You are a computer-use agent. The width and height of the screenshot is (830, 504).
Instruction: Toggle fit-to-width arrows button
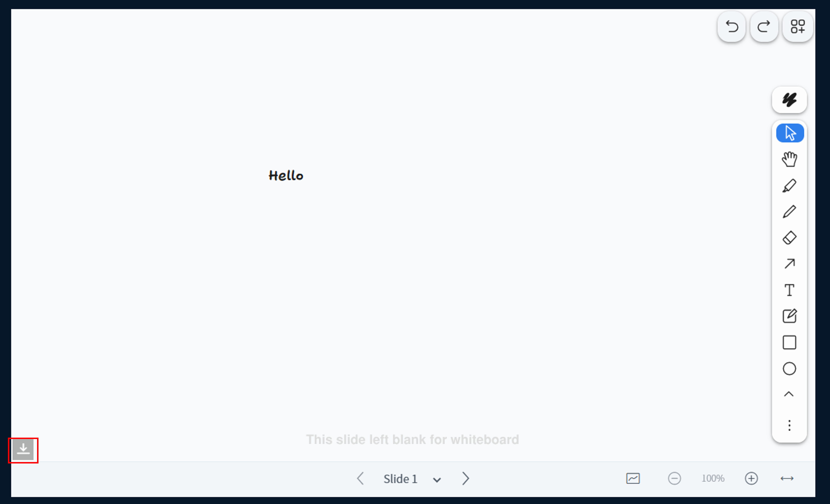pyautogui.click(x=787, y=478)
